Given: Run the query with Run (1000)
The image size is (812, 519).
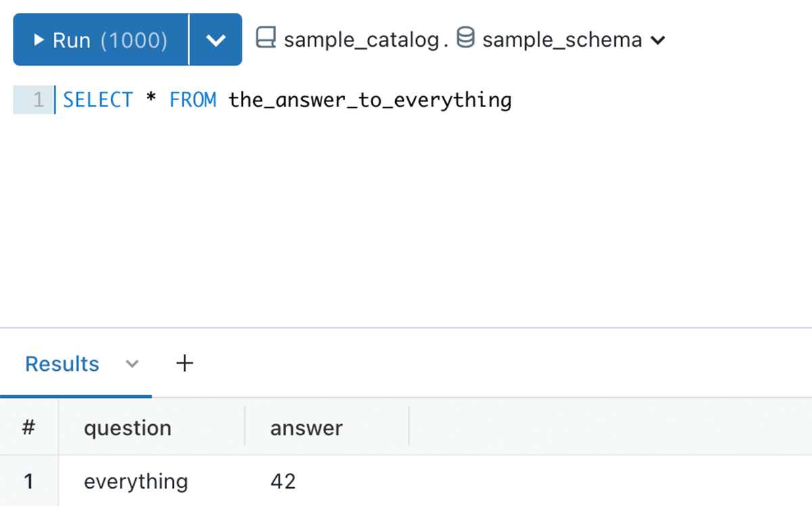Looking at the screenshot, I should (101, 40).
